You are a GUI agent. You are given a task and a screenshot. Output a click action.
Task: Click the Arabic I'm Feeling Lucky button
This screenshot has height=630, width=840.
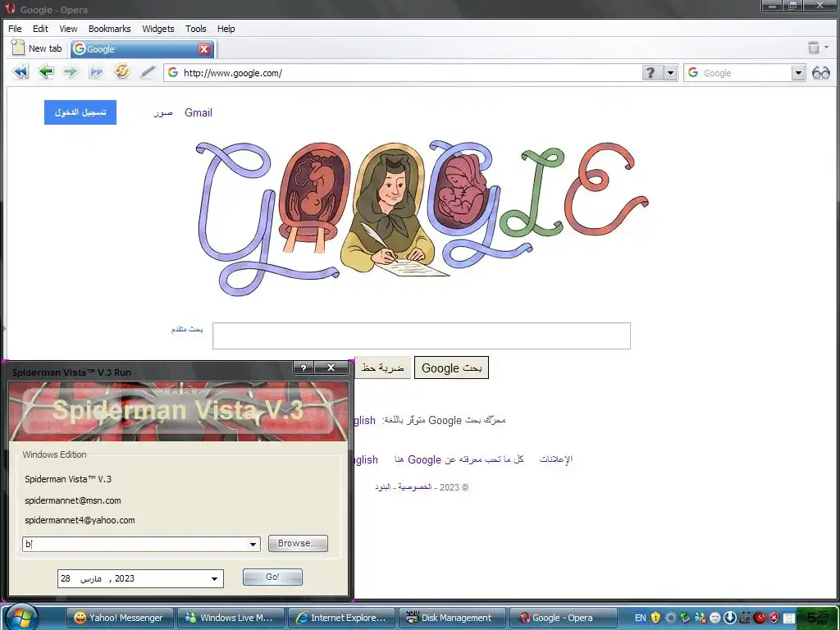coord(382,368)
